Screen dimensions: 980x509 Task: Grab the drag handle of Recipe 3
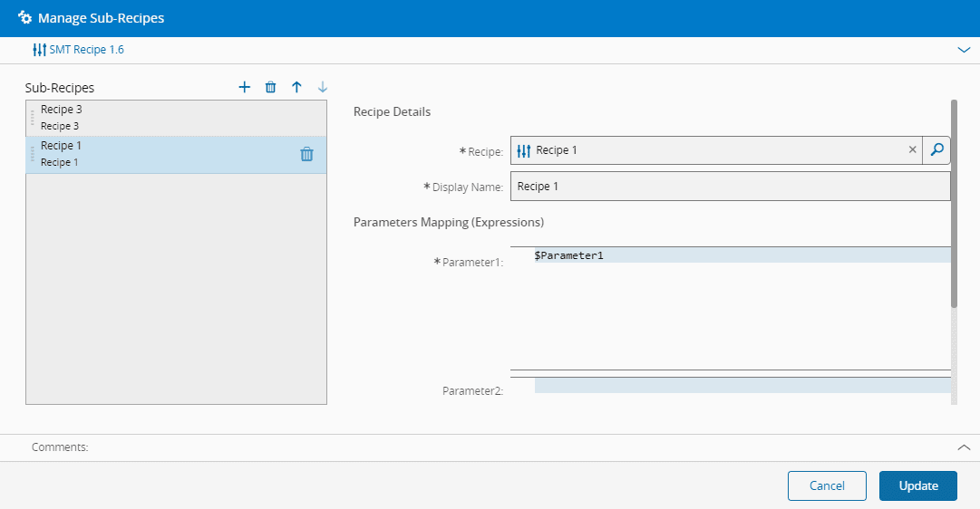33,118
